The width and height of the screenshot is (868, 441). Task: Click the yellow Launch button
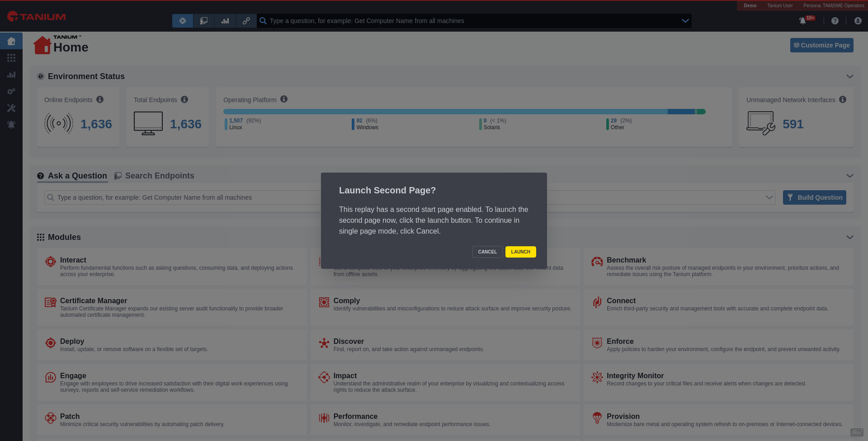point(520,252)
